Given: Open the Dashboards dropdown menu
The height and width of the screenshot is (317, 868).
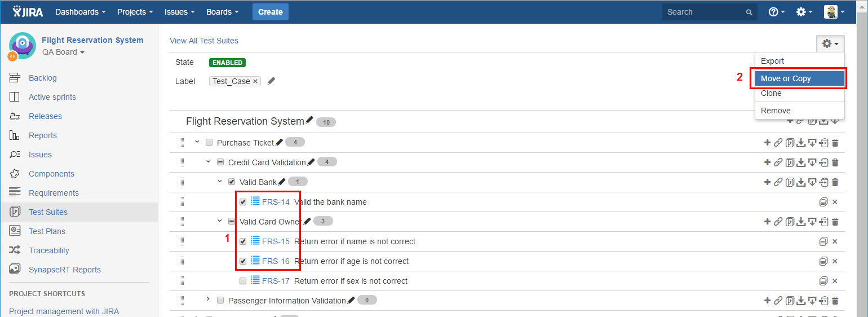Looking at the screenshot, I should [81, 12].
